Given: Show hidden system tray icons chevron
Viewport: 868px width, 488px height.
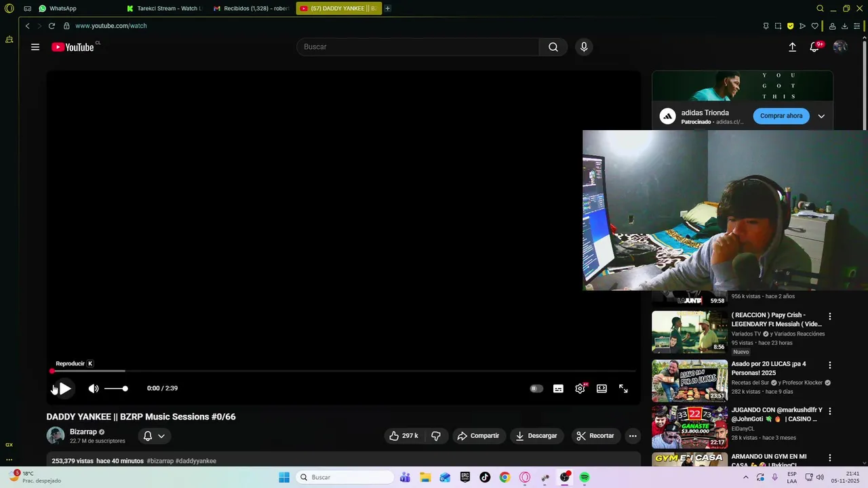Looking at the screenshot, I should [x=746, y=477].
